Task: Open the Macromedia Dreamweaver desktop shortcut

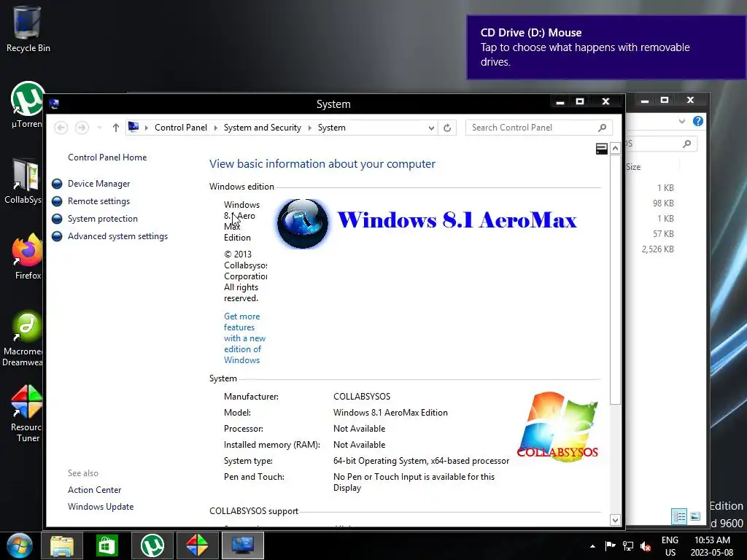Action: 23,338
